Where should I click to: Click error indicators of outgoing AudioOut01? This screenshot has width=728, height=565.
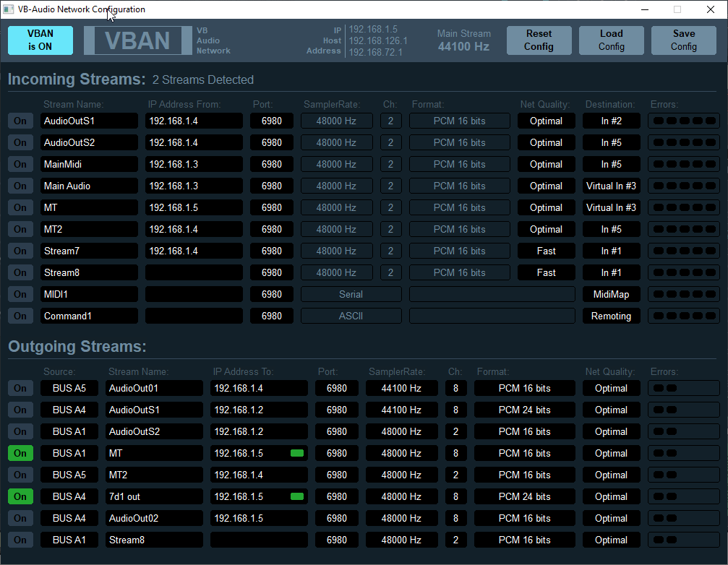[684, 388]
